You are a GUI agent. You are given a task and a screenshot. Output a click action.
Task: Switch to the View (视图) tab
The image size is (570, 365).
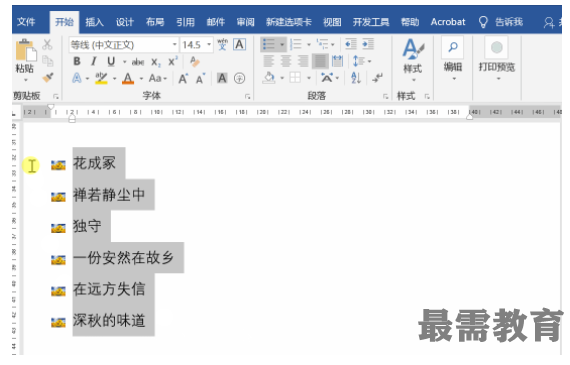coord(332,22)
